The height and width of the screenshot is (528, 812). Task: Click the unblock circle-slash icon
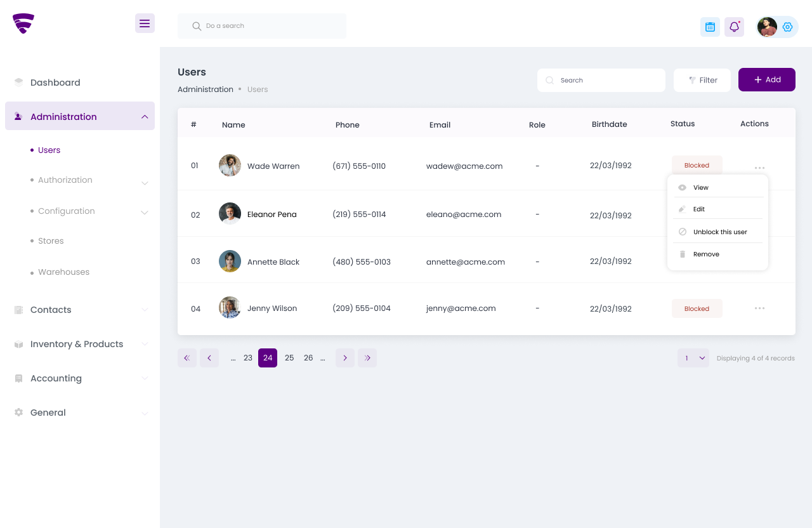(683, 232)
